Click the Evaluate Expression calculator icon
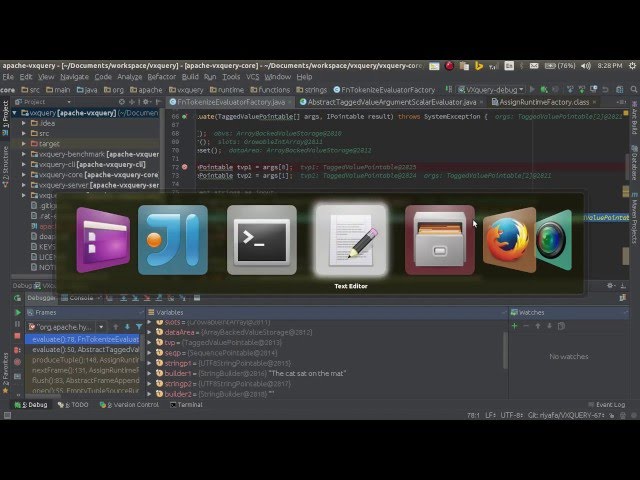Screen dimensions: 640x480 [197, 298]
